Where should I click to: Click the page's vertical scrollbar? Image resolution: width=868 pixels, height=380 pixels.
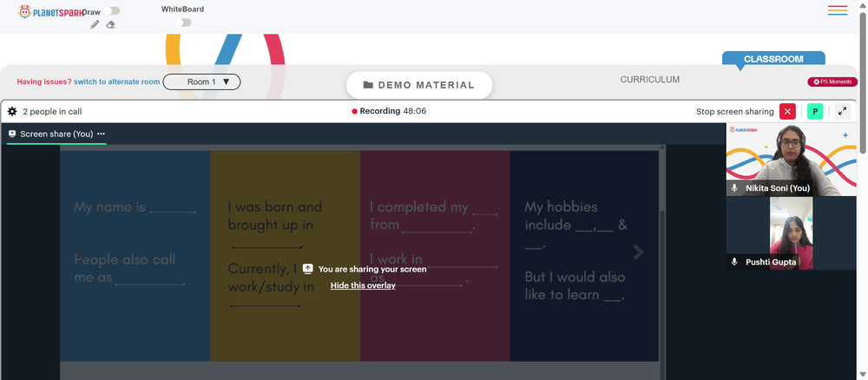(863, 83)
